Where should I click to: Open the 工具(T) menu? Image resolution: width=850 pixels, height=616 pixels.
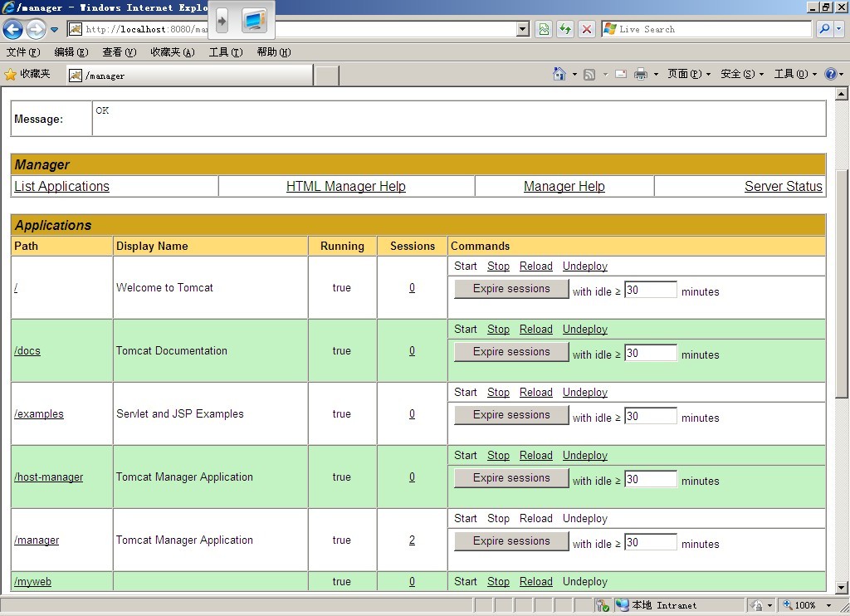click(x=226, y=52)
